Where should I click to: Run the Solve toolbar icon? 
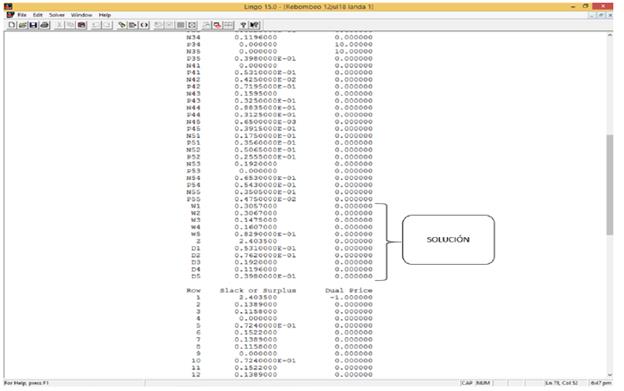click(x=158, y=25)
